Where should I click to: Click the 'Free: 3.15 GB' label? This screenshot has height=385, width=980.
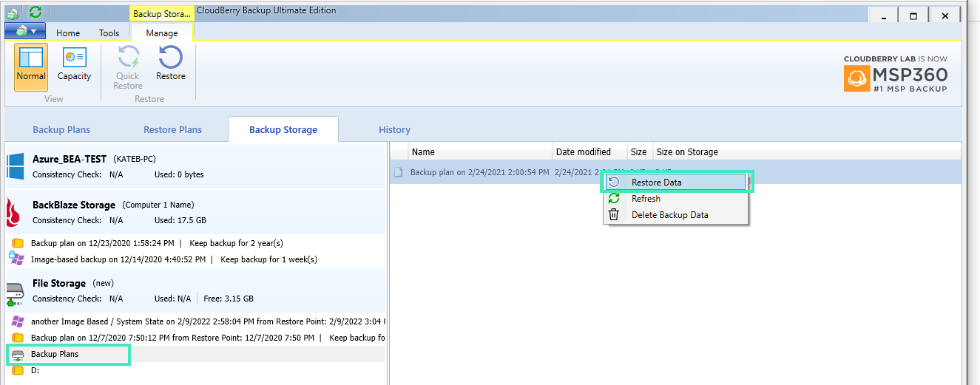tap(229, 299)
